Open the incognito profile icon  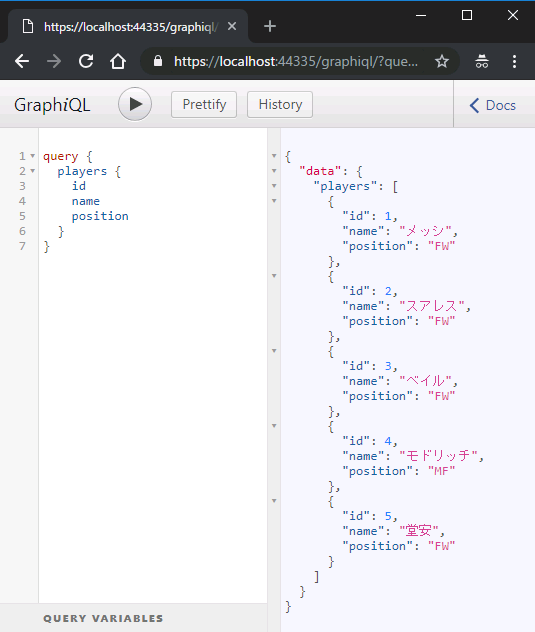(x=482, y=62)
